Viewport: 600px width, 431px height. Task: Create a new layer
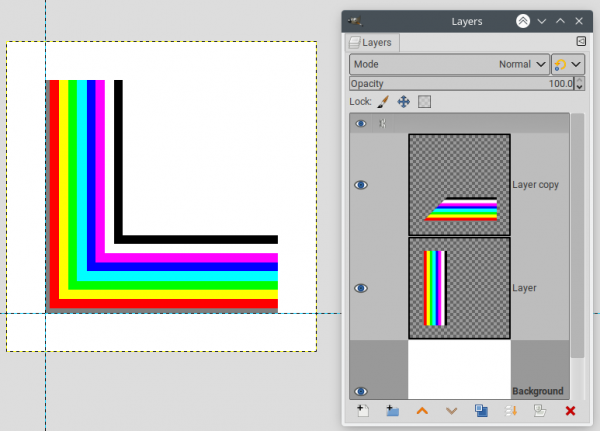tap(363, 411)
